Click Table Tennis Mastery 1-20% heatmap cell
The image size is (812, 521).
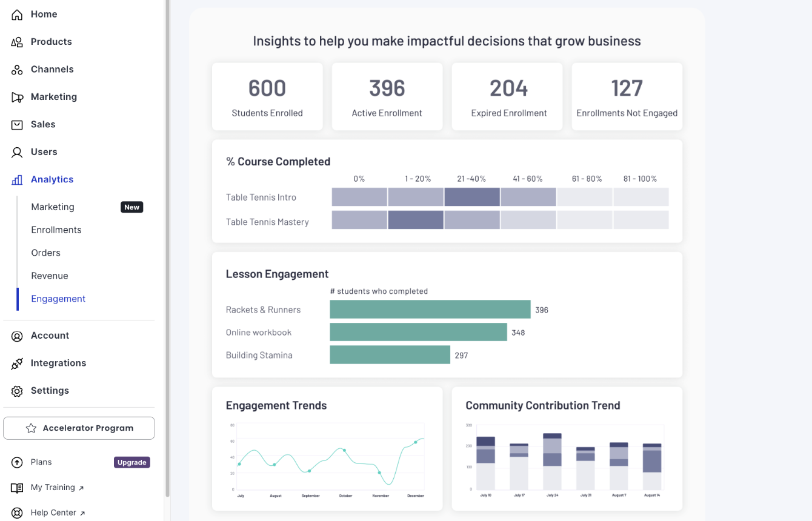click(x=416, y=220)
